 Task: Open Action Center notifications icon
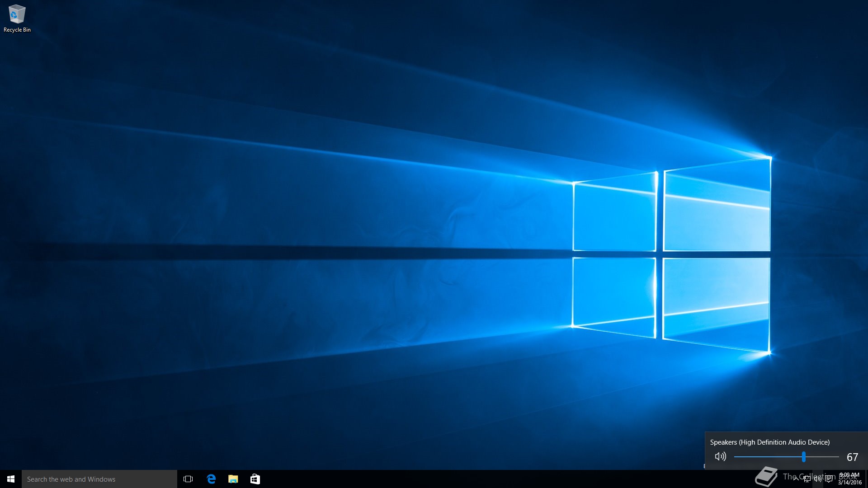click(829, 479)
